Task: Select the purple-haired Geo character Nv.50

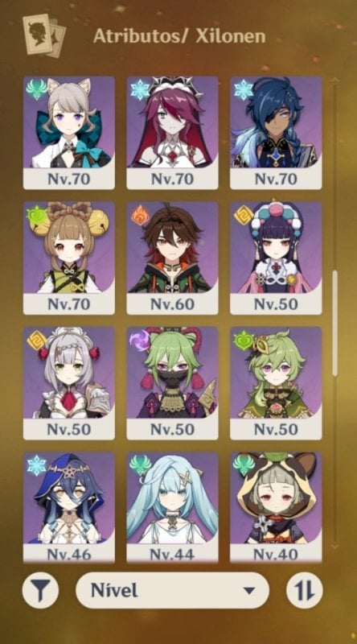Action: (276, 258)
